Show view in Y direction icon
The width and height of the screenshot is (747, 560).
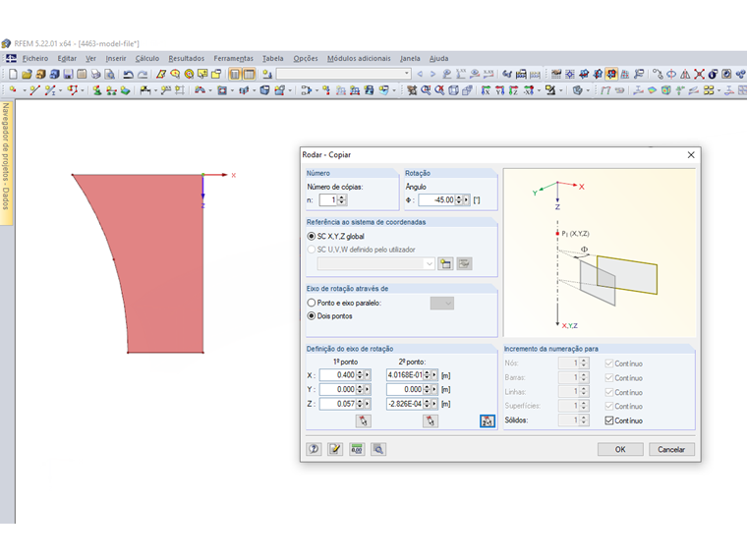[499, 89]
